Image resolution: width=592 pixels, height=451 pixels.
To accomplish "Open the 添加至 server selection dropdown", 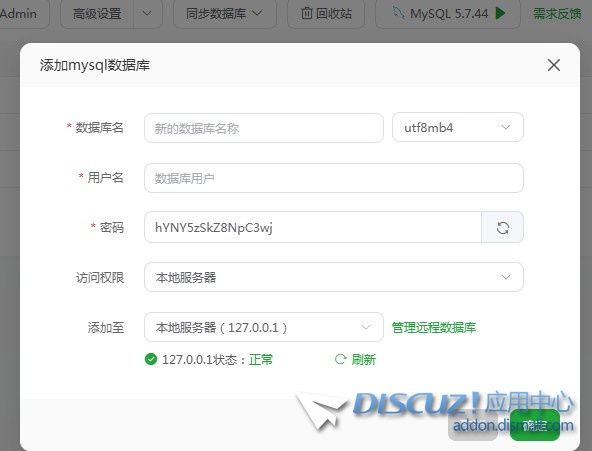I will (264, 327).
